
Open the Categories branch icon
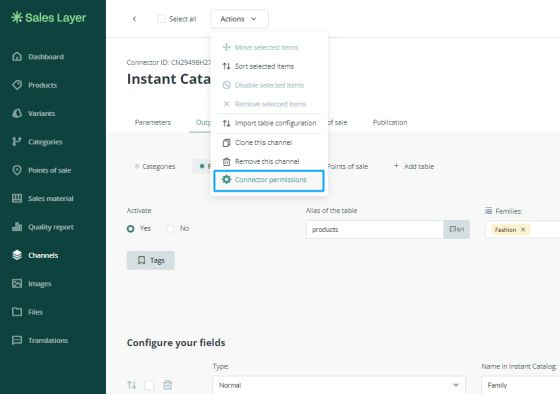pyautogui.click(x=17, y=141)
